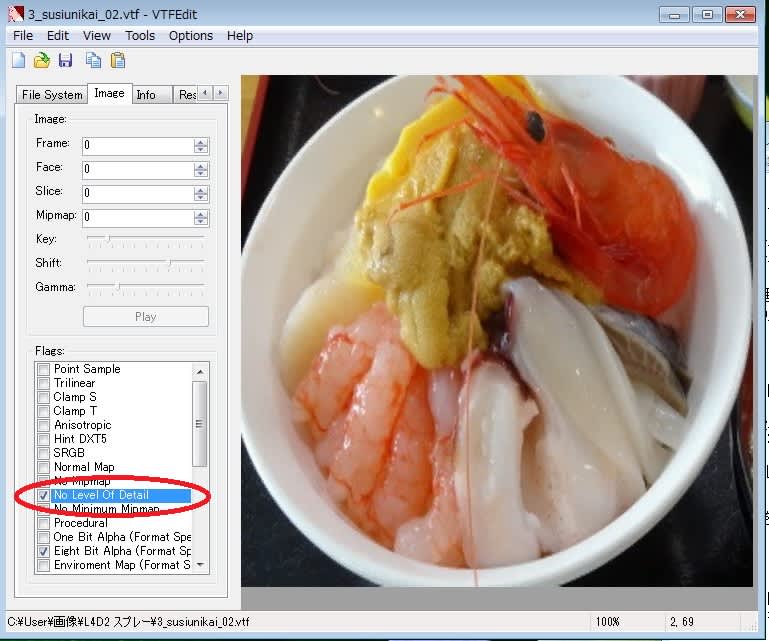The image size is (769, 641).
Task: Open the Info tab
Action: tap(146, 95)
